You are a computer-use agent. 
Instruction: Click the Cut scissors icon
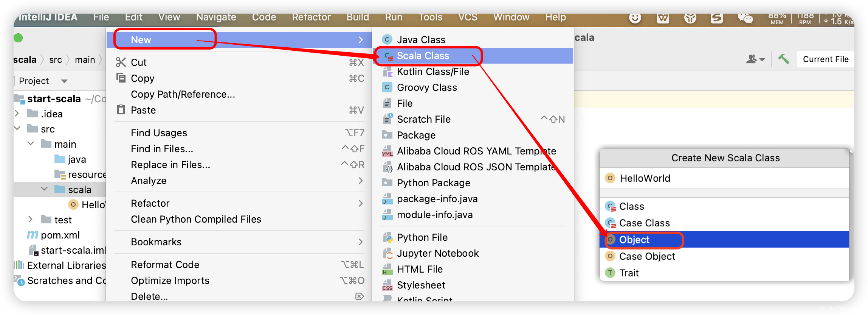[121, 62]
